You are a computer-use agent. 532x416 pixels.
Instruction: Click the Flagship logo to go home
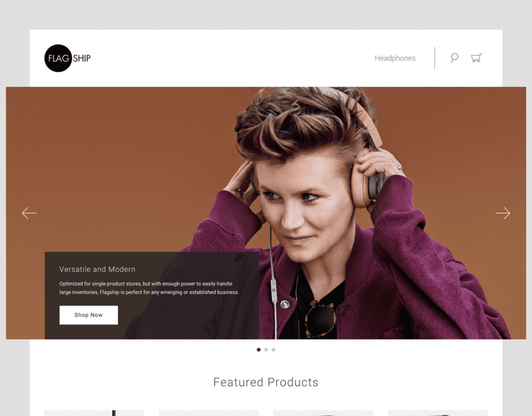click(x=68, y=58)
